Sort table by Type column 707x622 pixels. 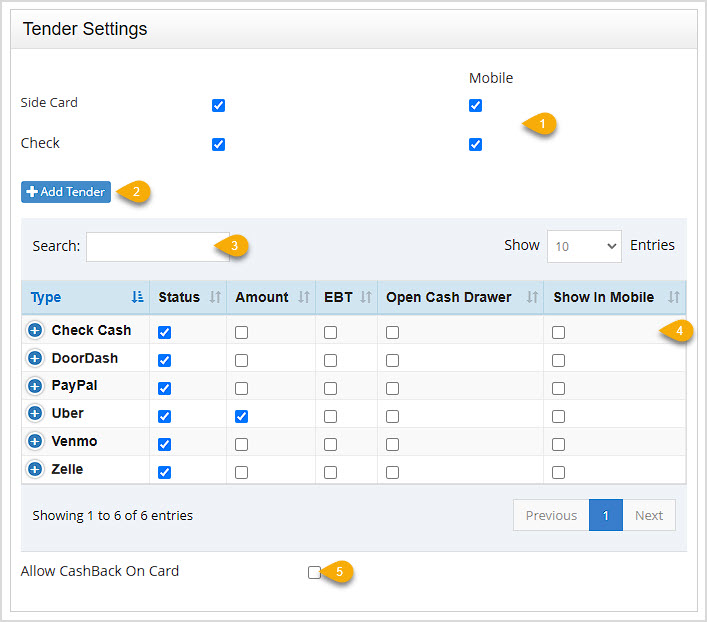(x=86, y=297)
